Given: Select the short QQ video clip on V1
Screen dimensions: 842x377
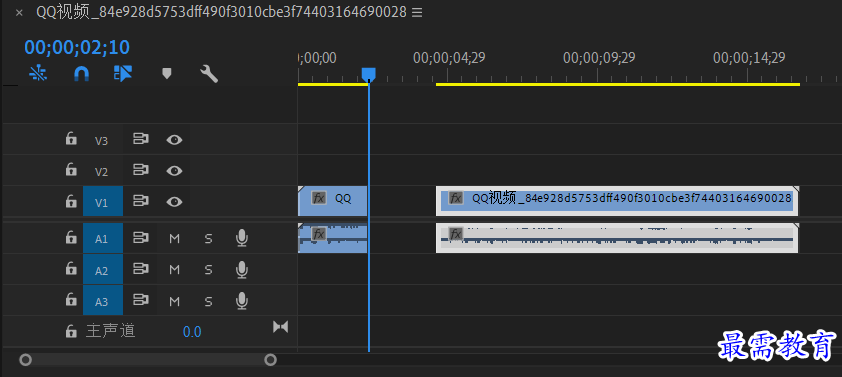Looking at the screenshot, I should click(333, 201).
